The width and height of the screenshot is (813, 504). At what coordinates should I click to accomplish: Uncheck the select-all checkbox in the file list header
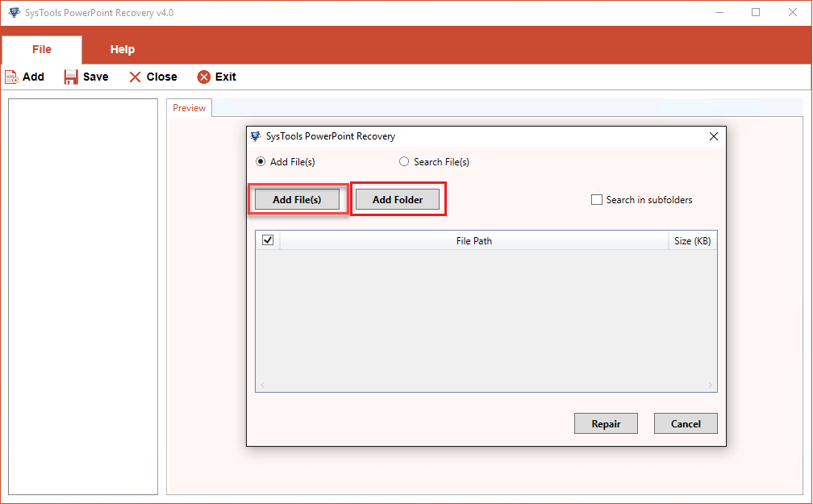[x=268, y=240]
